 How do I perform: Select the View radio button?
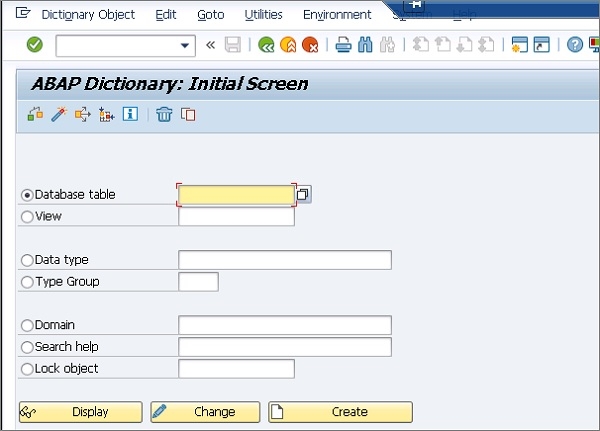[27, 217]
